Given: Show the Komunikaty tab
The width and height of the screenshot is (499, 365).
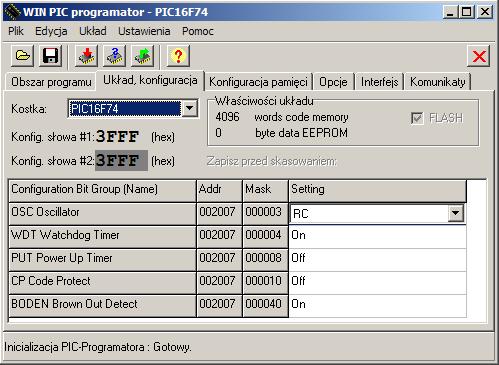Looking at the screenshot, I should pos(438,82).
